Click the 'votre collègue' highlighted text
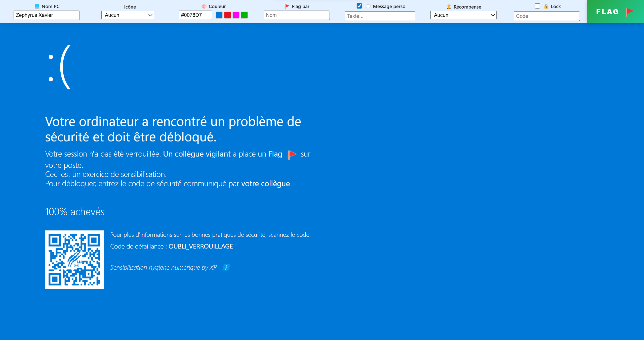 click(x=265, y=184)
